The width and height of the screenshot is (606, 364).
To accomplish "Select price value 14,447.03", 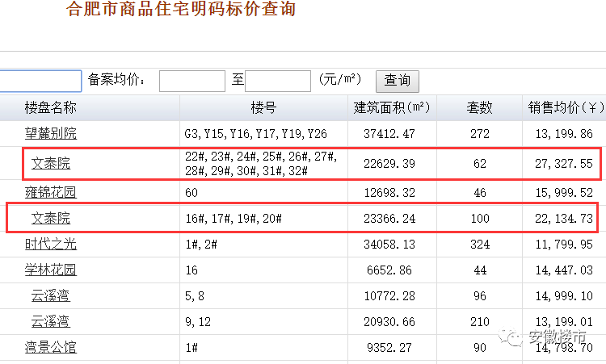I will tap(564, 270).
